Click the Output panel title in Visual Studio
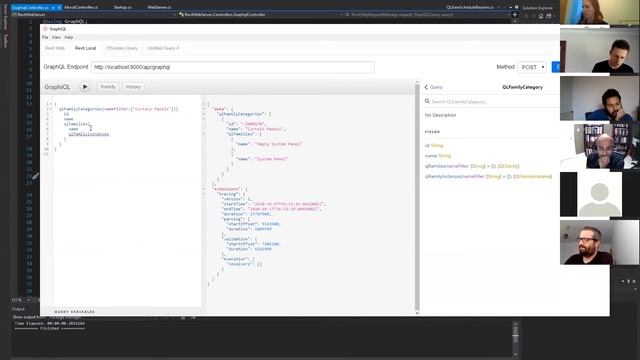 coord(18,309)
